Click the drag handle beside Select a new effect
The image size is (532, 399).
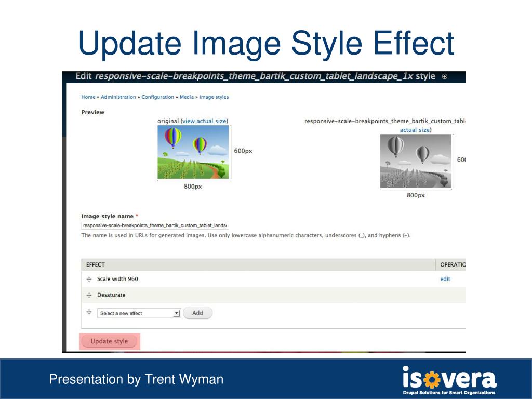click(89, 312)
